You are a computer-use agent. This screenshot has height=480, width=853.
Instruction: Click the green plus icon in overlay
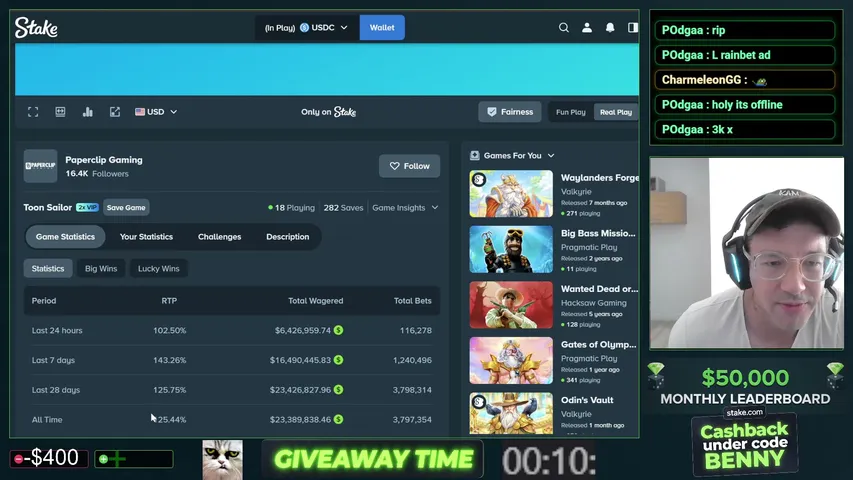tap(103, 459)
